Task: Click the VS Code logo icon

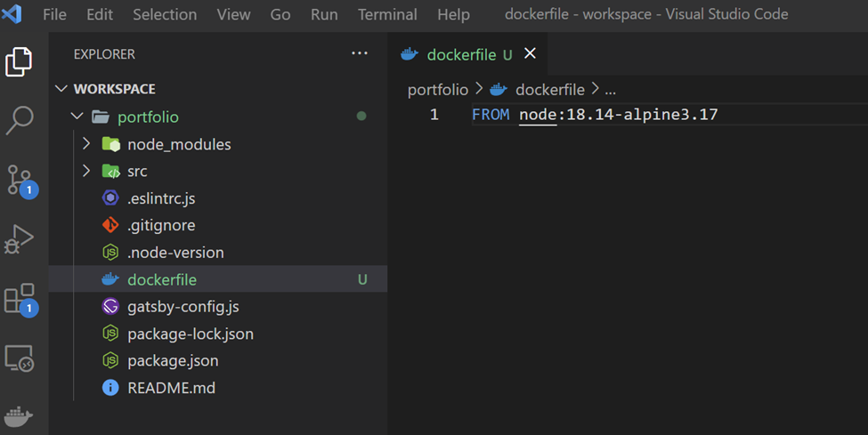Action: pyautogui.click(x=12, y=13)
